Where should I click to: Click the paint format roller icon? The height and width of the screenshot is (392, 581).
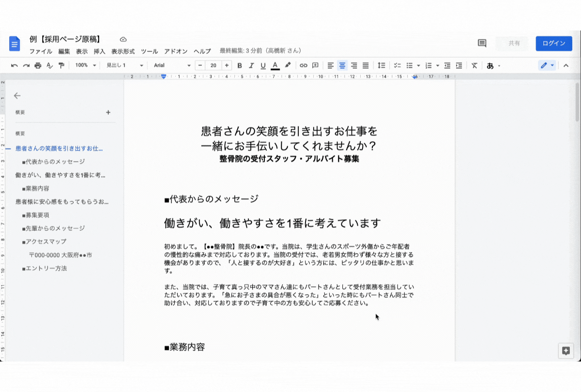(x=61, y=65)
